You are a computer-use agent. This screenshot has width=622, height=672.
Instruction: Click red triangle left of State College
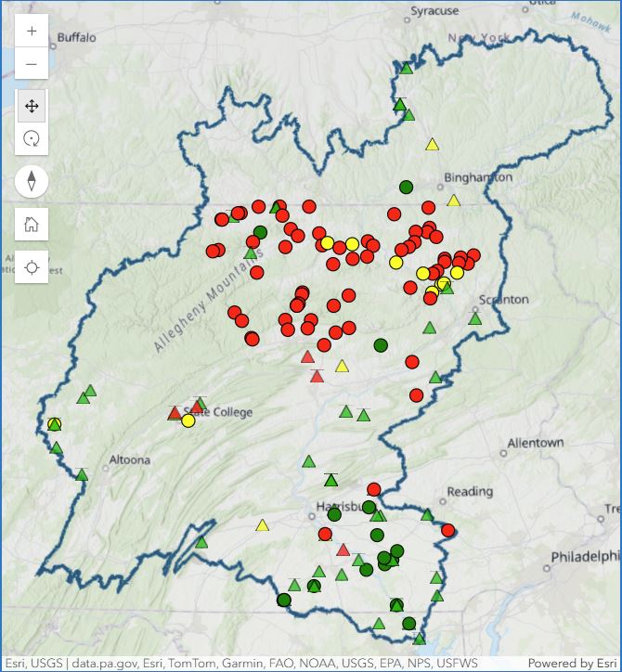175,413
